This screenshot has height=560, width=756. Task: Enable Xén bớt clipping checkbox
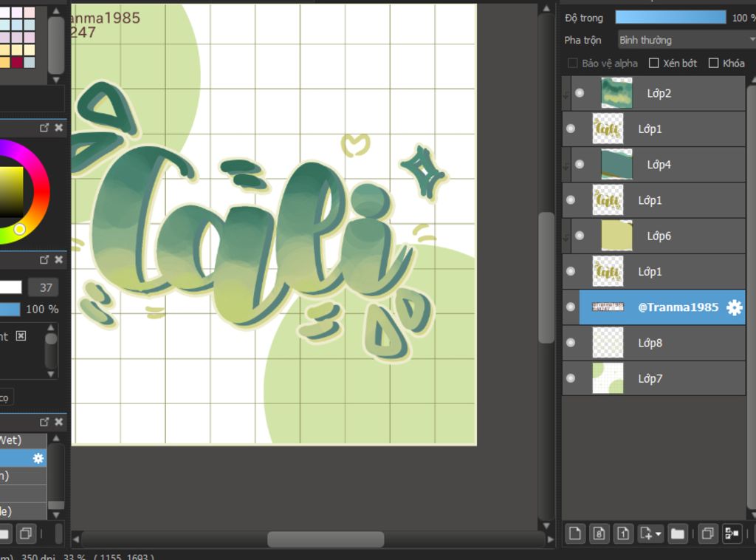654,64
